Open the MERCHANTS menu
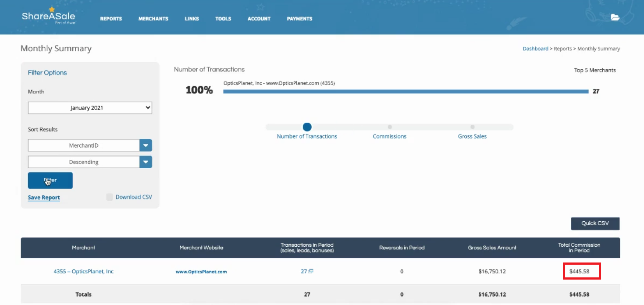644x305 pixels. [x=153, y=19]
